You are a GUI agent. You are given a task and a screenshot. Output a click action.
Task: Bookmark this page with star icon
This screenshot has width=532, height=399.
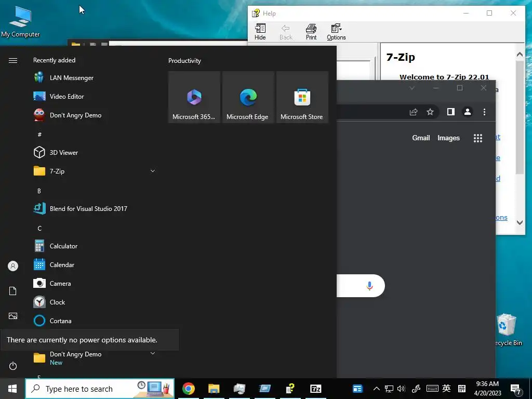(x=430, y=112)
